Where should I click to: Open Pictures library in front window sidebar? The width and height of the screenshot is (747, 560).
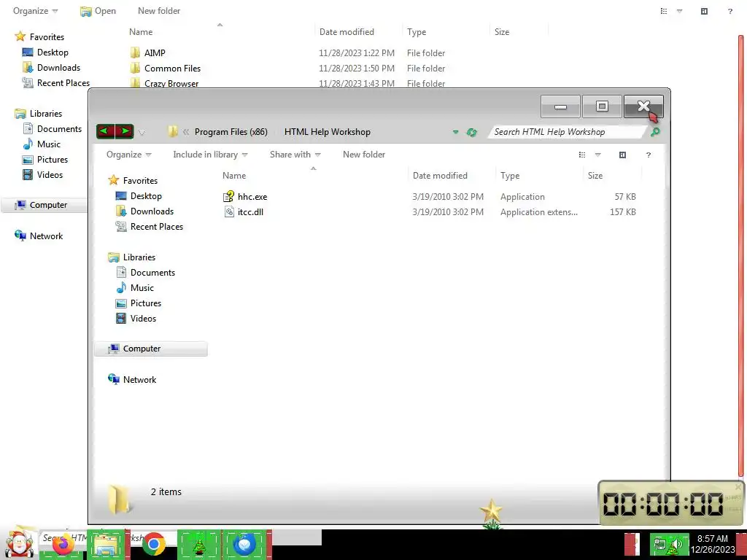pyautogui.click(x=146, y=303)
